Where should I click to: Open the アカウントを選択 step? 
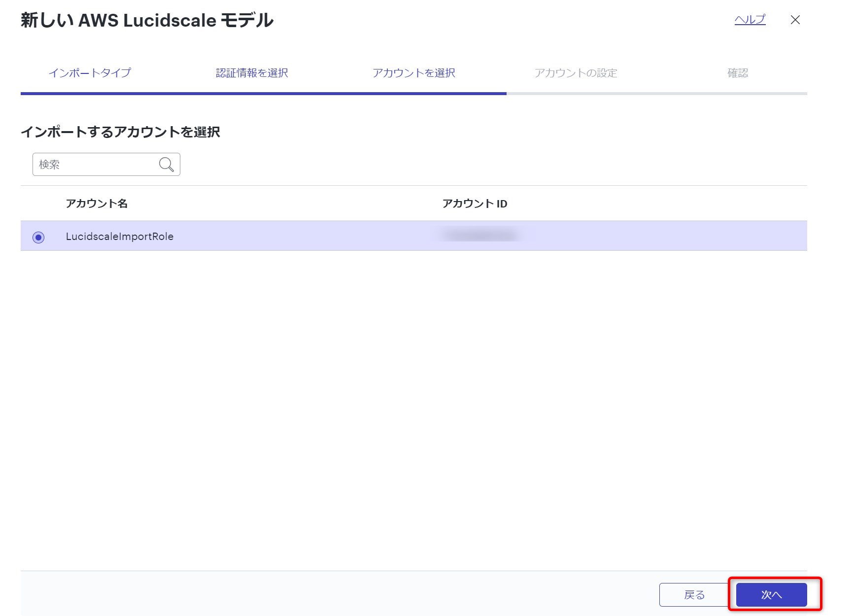pyautogui.click(x=414, y=72)
